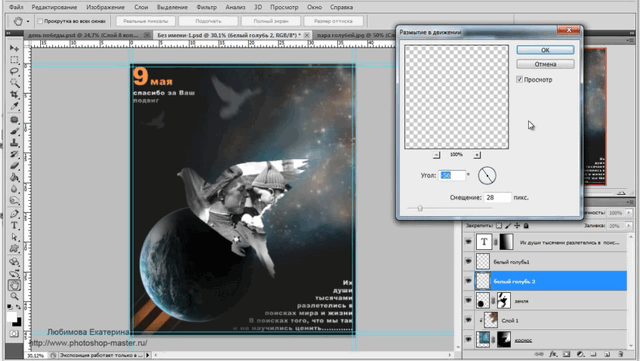Screen dimensions: 640x361
Task: Hide the белый голубь 2 layer eye
Action: click(468, 281)
